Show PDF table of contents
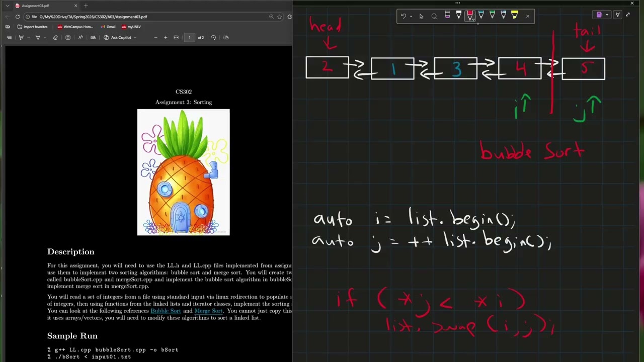This screenshot has width=644, height=362. pos(9,37)
